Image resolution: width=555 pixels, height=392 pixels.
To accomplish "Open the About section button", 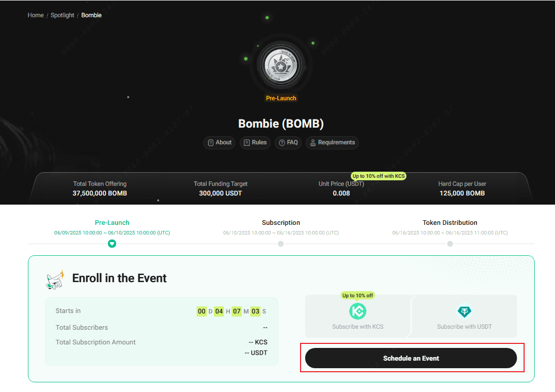I will click(x=219, y=143).
